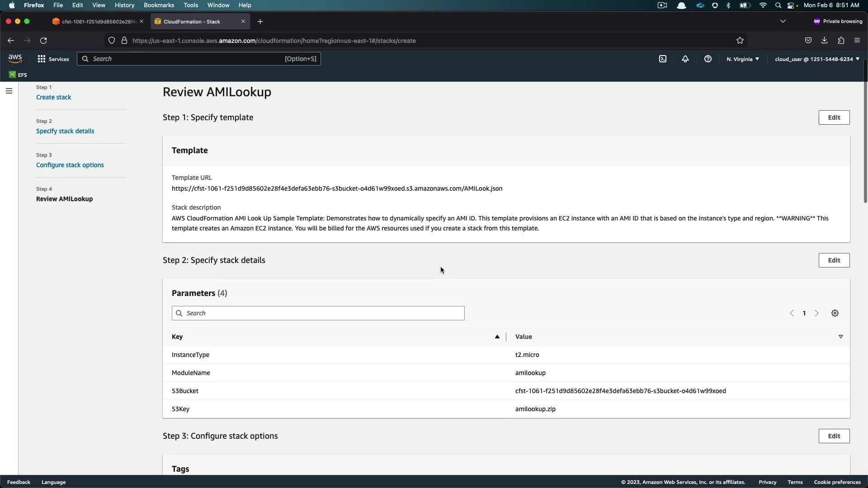Open Parameters table settings gear

coord(835,313)
